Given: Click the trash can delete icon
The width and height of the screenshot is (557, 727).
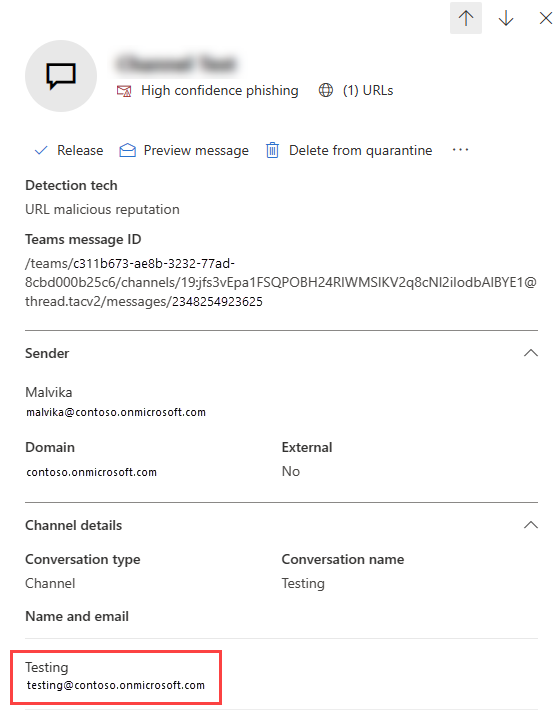Looking at the screenshot, I should (272, 150).
